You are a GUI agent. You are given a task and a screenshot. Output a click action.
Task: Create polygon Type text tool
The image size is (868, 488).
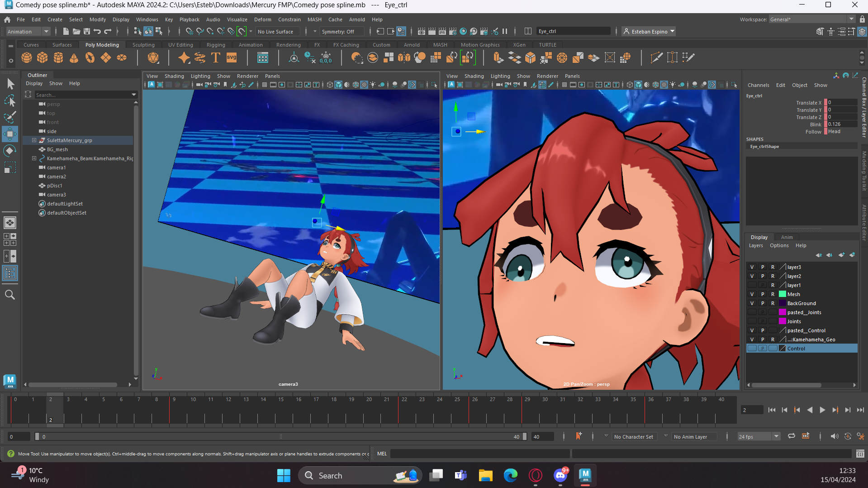[216, 57]
